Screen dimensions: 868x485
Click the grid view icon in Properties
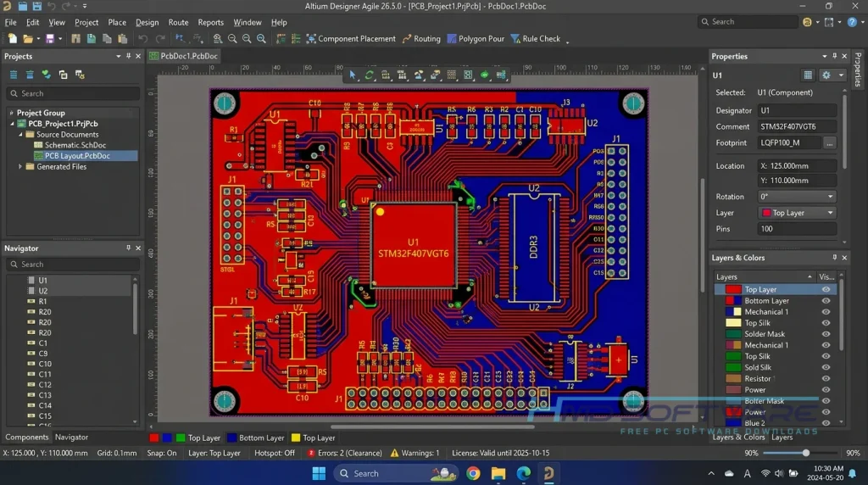click(x=808, y=75)
